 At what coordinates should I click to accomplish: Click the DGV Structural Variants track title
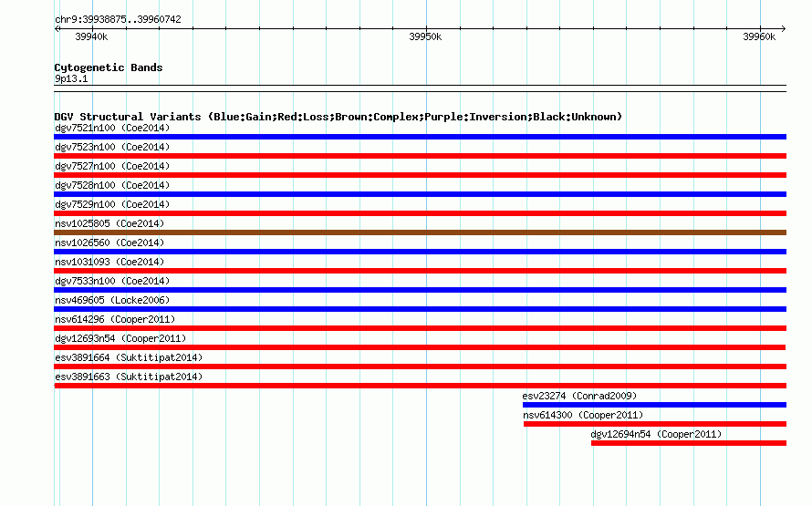click(x=338, y=117)
